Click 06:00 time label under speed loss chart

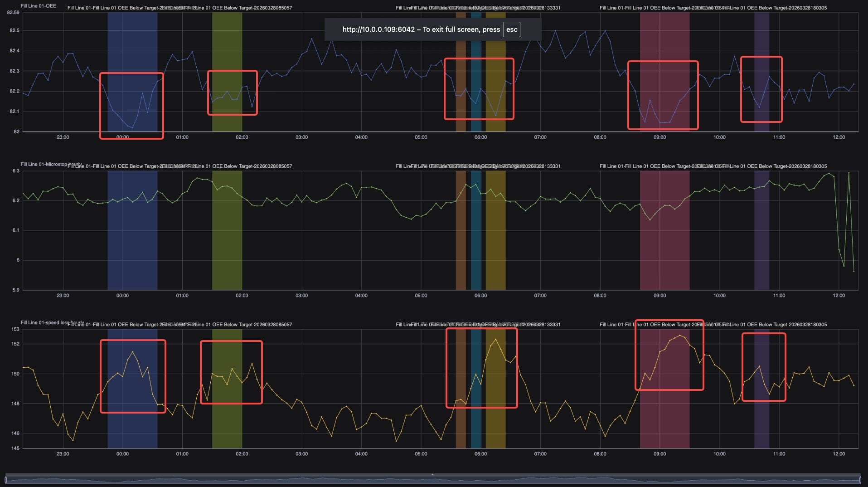pos(480,454)
